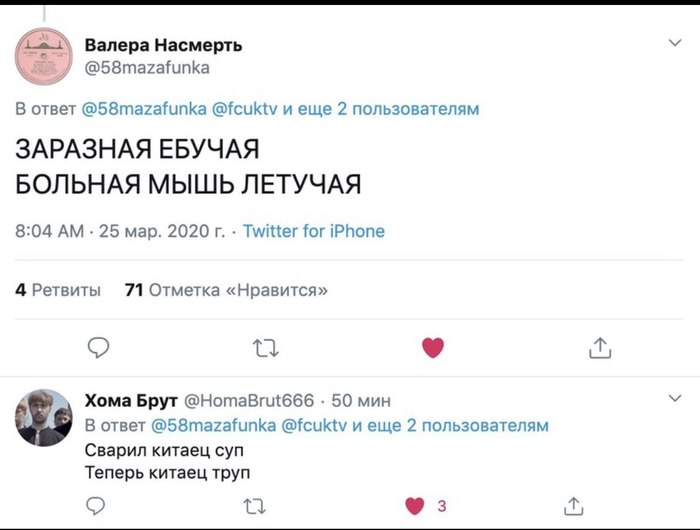
Task: Unlike the main tweet's red heart
Action: pyautogui.click(x=432, y=347)
